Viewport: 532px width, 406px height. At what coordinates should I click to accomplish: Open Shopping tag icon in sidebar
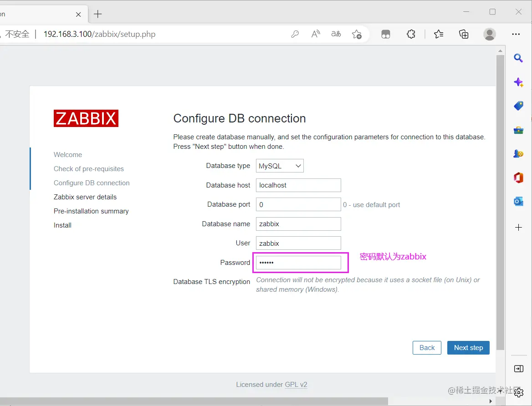point(518,106)
